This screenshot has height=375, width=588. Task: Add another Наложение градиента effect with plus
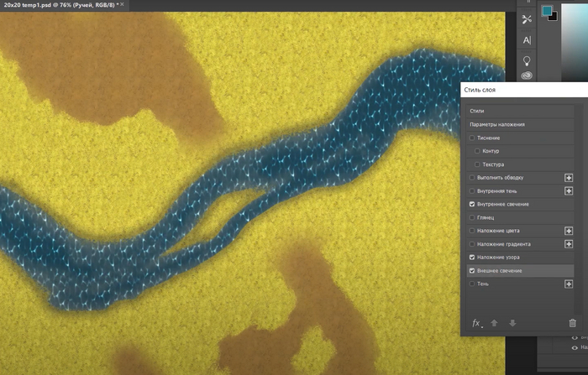click(x=569, y=244)
